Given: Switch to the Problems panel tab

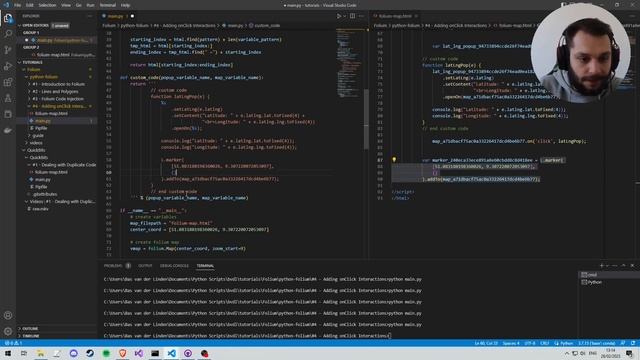Looking at the screenshot, I should pyautogui.click(x=113, y=266).
